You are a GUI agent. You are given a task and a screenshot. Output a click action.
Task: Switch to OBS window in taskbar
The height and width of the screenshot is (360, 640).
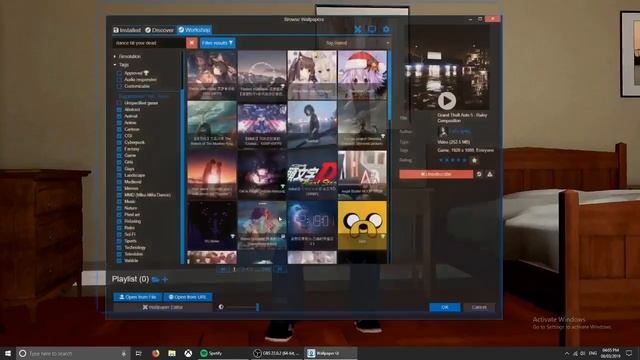277,353
